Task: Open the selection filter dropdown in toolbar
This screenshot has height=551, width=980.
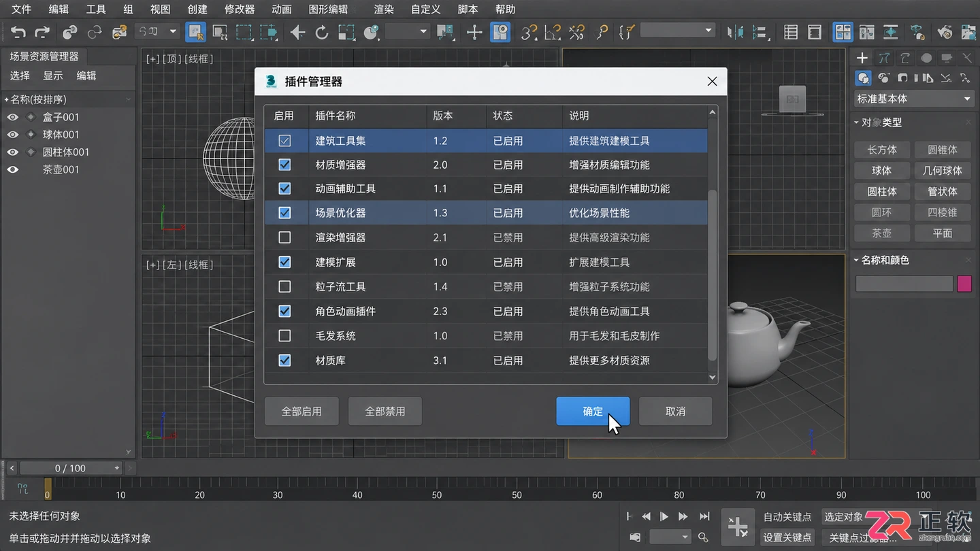Action: coord(157,31)
